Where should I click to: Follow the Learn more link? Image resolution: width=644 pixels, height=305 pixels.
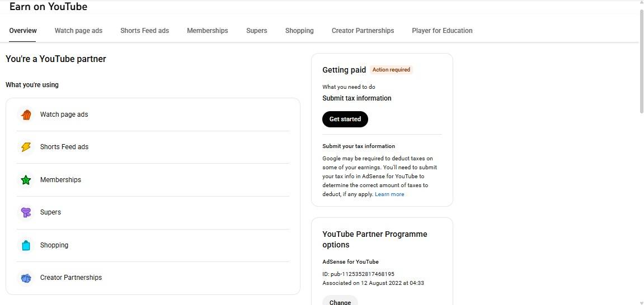389,194
